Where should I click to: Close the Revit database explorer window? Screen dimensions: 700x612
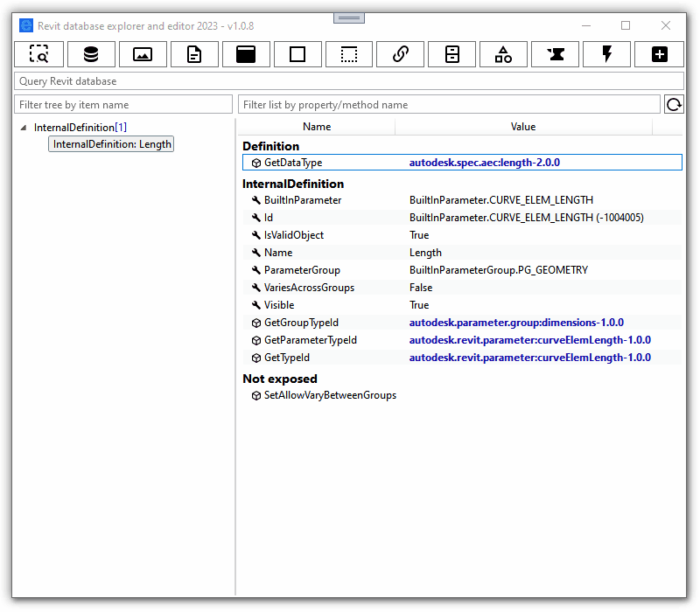(666, 26)
